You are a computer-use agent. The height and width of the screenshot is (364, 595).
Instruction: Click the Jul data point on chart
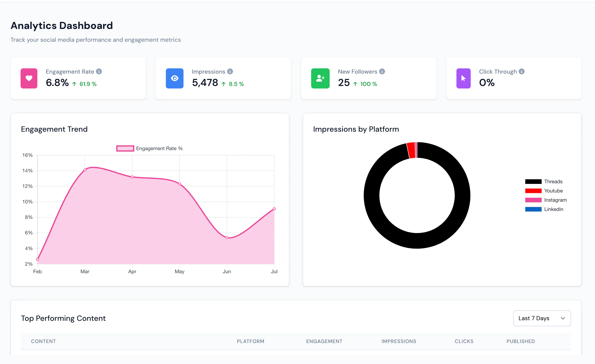tap(274, 209)
